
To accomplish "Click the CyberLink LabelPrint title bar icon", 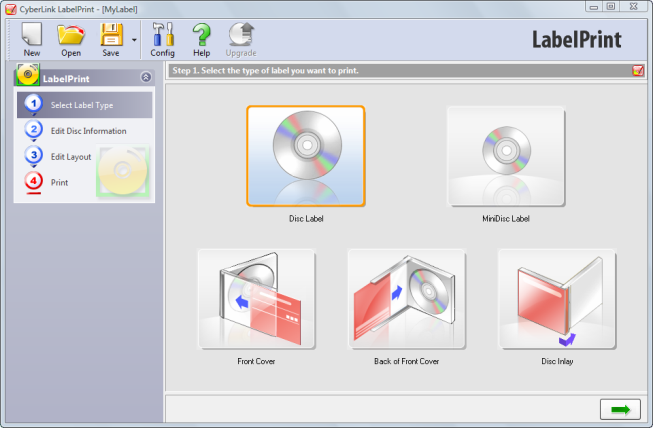I will (x=11, y=9).
